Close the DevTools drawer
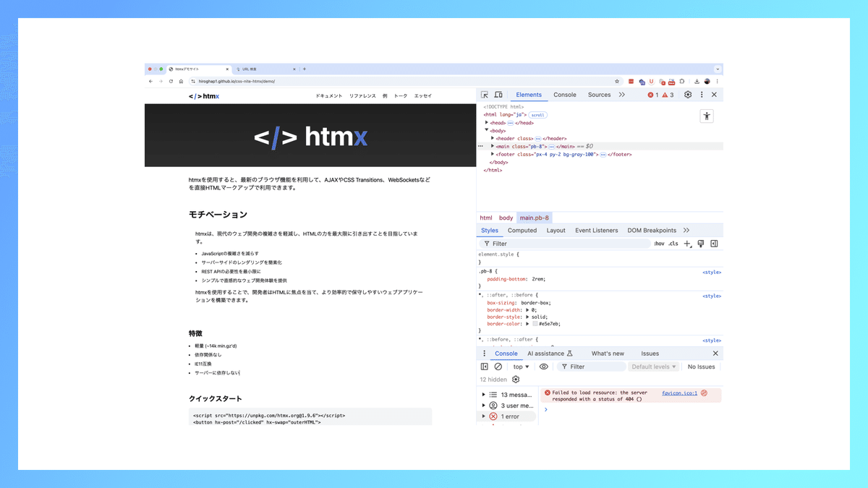The width and height of the screenshot is (868, 488). coord(715,354)
